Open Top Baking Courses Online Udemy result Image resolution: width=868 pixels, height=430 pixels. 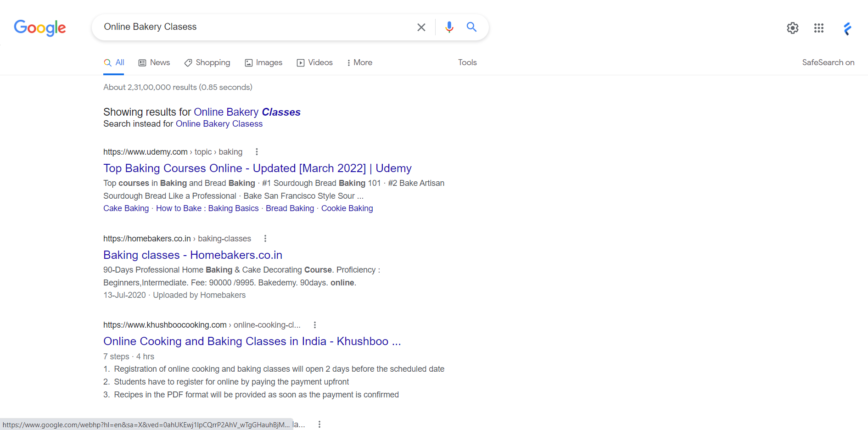click(x=258, y=168)
